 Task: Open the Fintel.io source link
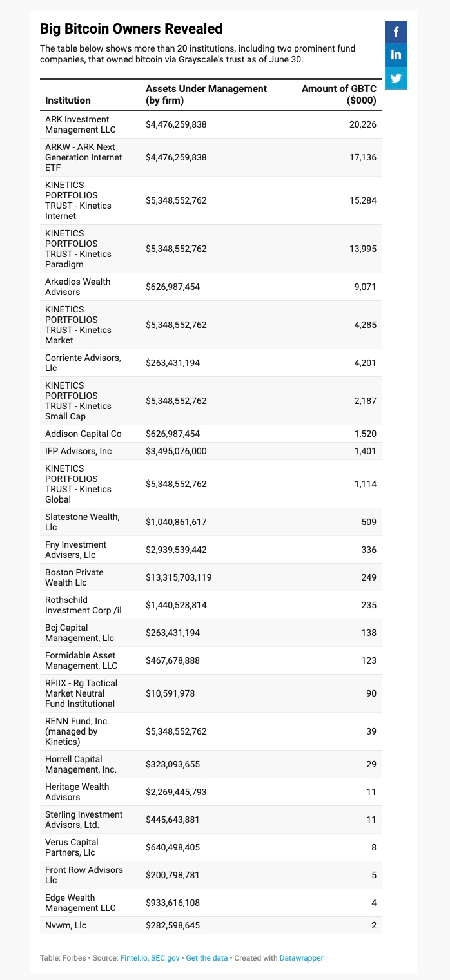(x=134, y=958)
